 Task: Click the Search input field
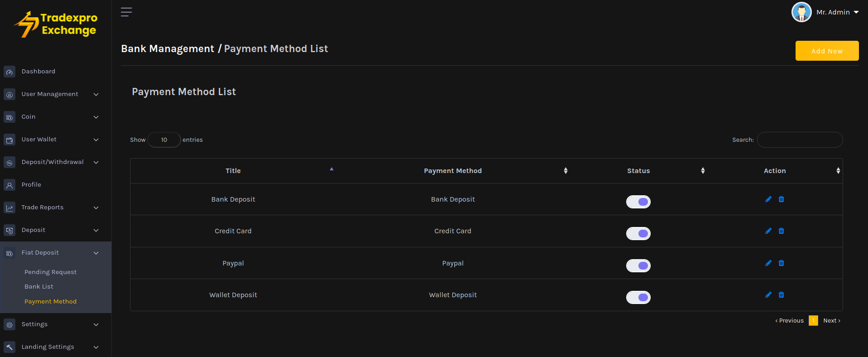tap(800, 140)
